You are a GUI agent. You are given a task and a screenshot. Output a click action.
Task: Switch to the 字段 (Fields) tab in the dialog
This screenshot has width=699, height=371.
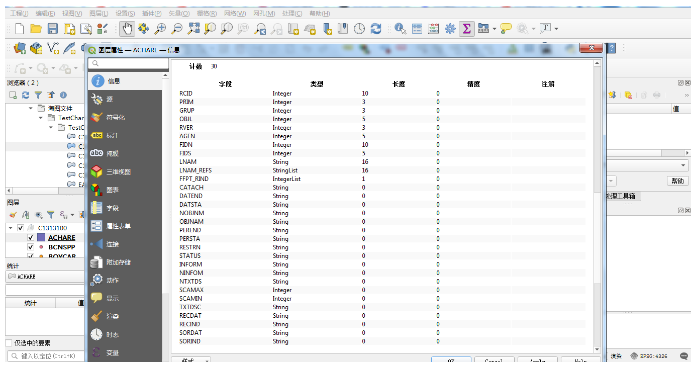125,208
